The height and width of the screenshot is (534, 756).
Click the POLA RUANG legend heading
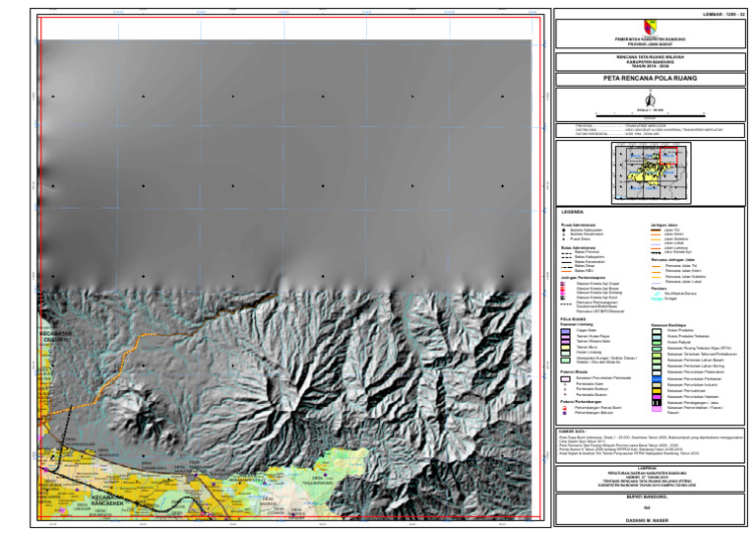[x=573, y=319]
